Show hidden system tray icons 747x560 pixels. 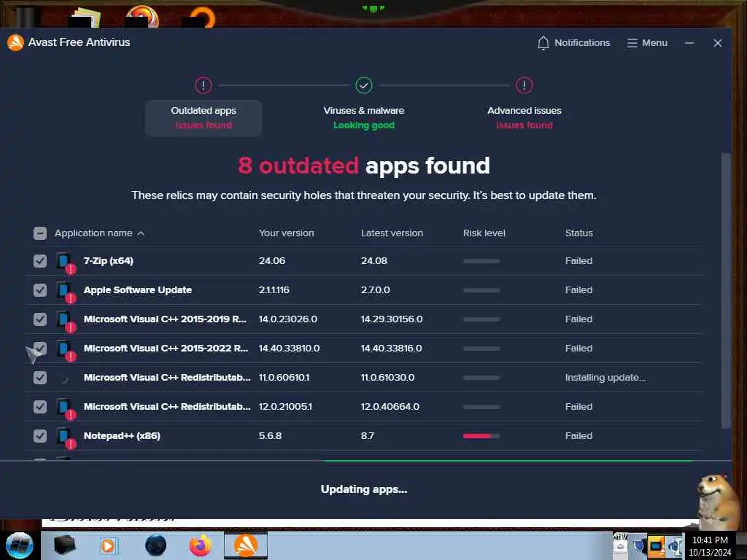pos(620,546)
